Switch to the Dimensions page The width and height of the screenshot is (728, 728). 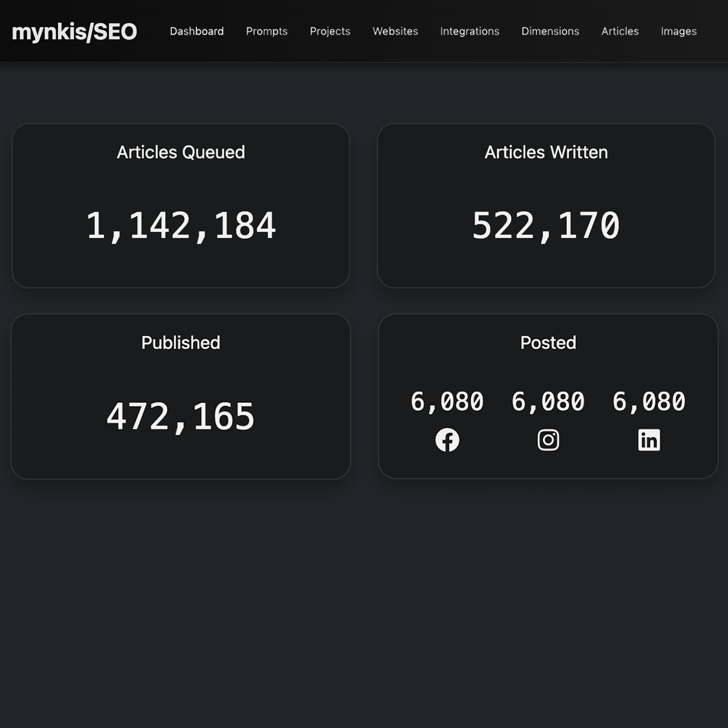(x=550, y=31)
